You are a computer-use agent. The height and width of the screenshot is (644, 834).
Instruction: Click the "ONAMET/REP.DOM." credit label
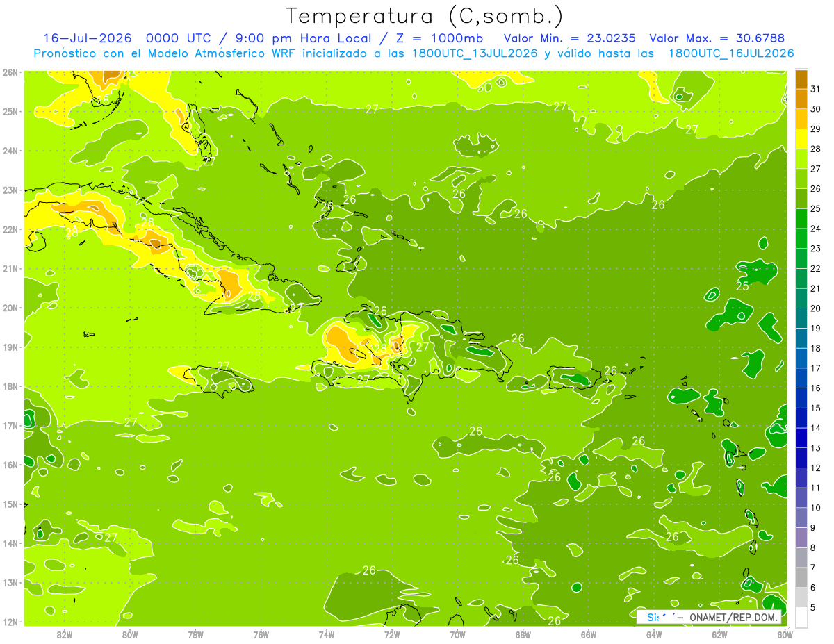point(734,618)
